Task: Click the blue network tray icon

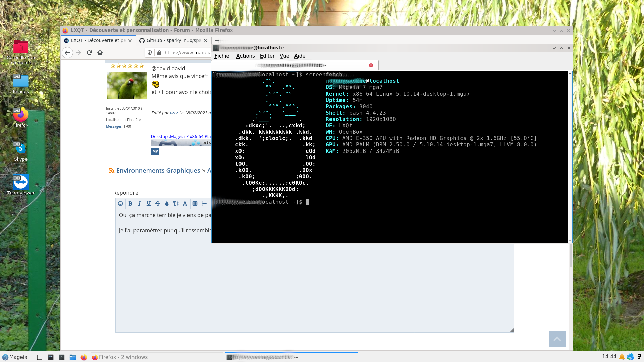Action: (630, 357)
